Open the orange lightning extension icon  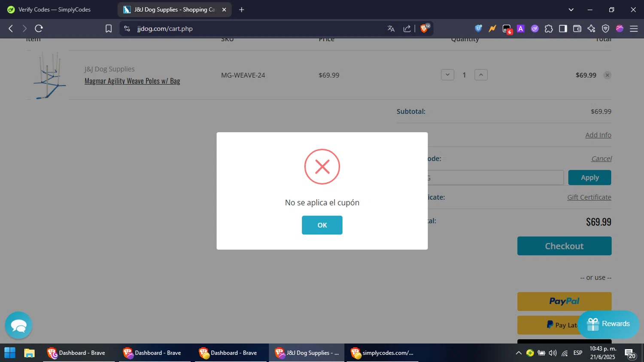[x=492, y=28]
